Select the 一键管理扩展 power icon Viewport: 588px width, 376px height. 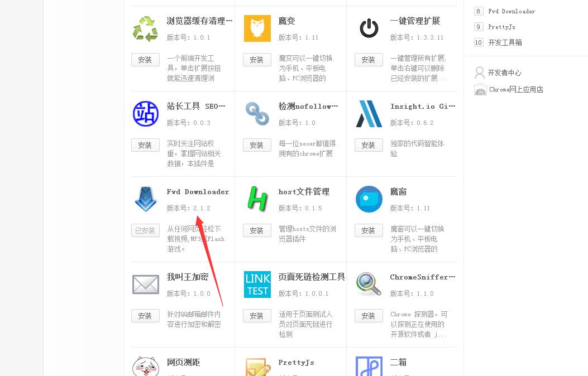[x=369, y=28]
